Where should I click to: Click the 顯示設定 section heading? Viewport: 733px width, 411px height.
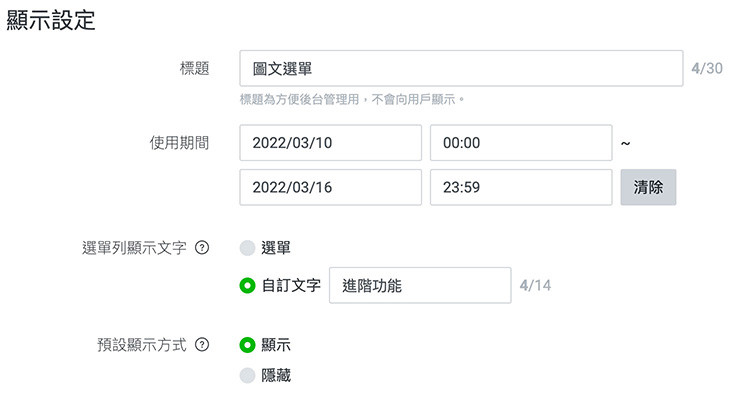51,21
